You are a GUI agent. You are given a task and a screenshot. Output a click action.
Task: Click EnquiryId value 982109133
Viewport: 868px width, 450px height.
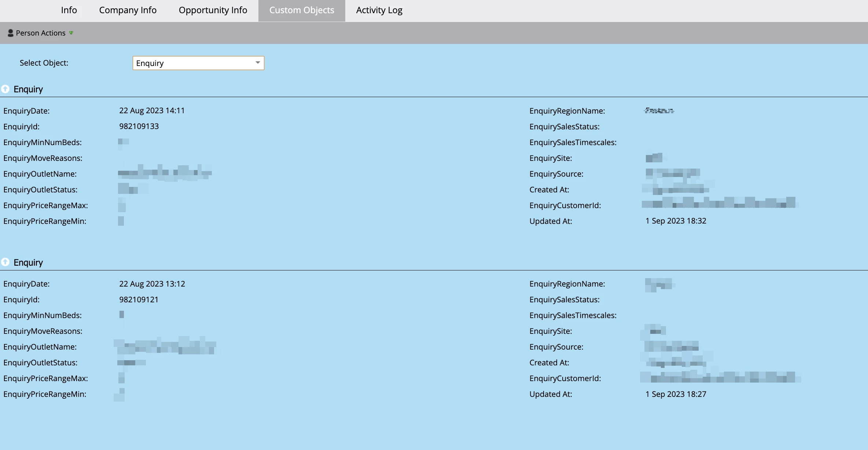point(139,126)
